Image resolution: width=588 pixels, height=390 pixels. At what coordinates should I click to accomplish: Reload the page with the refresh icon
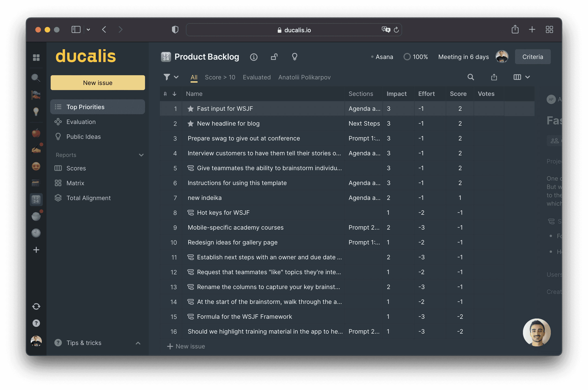click(x=396, y=30)
